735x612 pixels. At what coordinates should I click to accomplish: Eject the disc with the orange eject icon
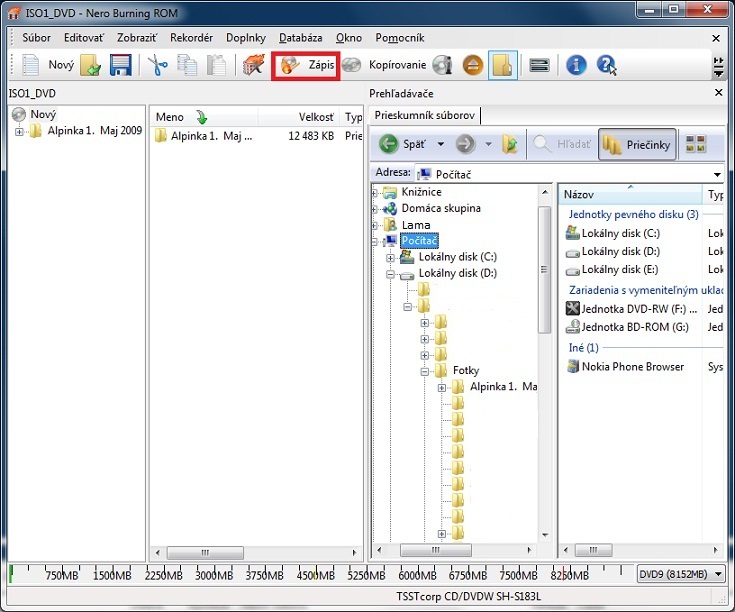[473, 65]
